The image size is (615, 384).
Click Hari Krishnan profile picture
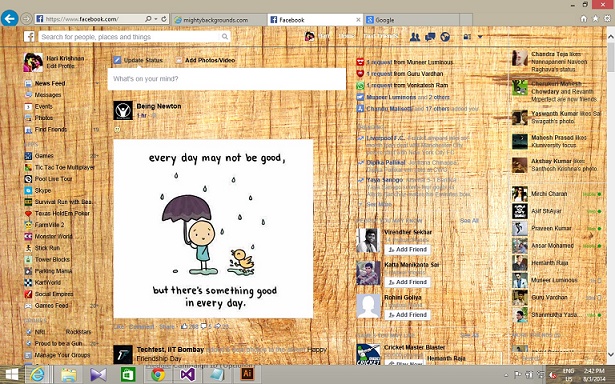[x=33, y=62]
